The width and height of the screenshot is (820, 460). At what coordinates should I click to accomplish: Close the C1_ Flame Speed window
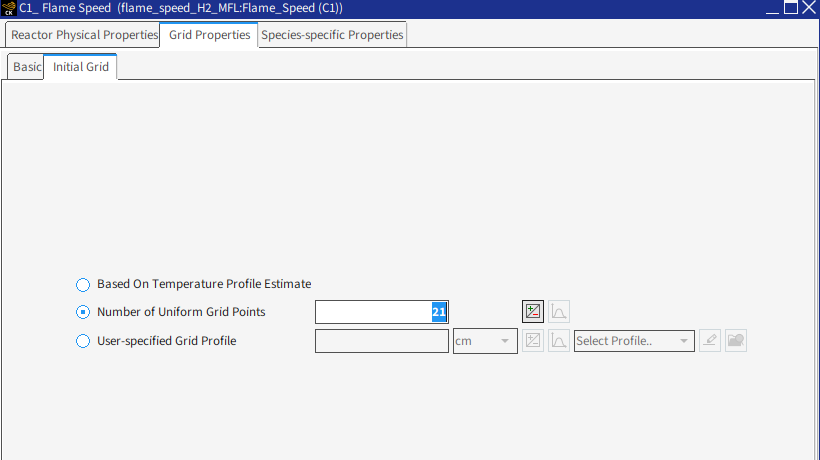(x=809, y=7)
